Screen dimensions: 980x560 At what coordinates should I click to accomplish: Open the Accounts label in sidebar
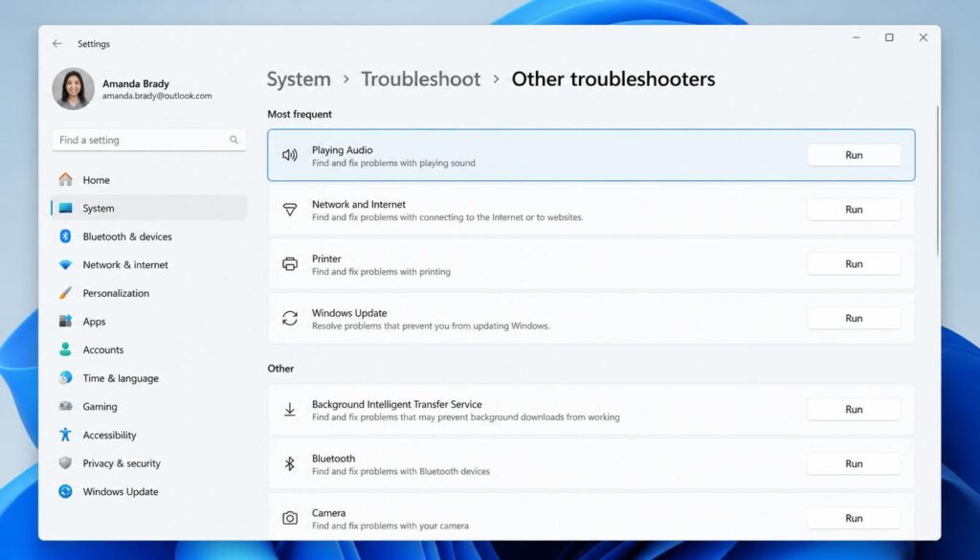click(103, 349)
